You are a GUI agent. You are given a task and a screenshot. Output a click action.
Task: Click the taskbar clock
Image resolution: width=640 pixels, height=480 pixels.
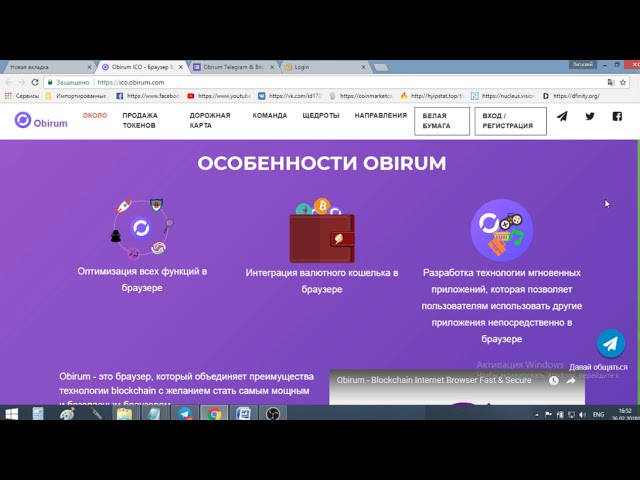tap(626, 414)
